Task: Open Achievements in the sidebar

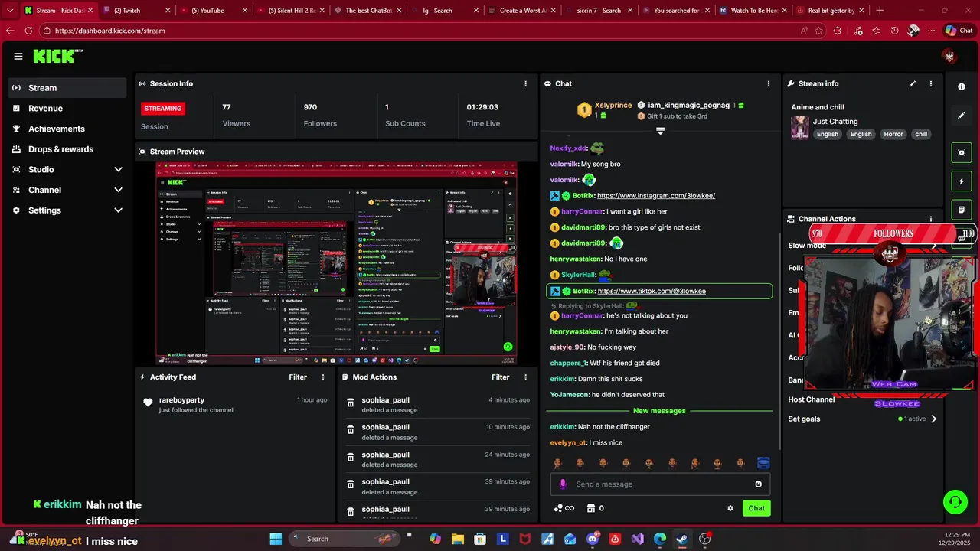Action: (x=69, y=129)
